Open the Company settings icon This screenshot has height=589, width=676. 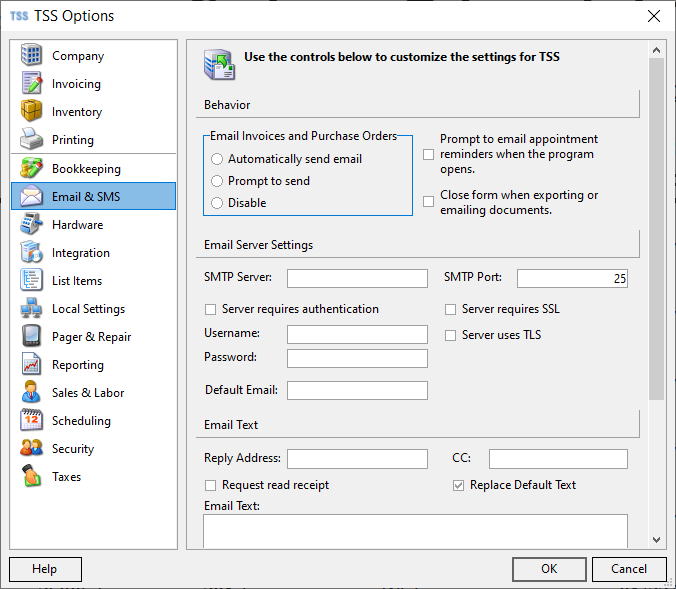point(31,55)
